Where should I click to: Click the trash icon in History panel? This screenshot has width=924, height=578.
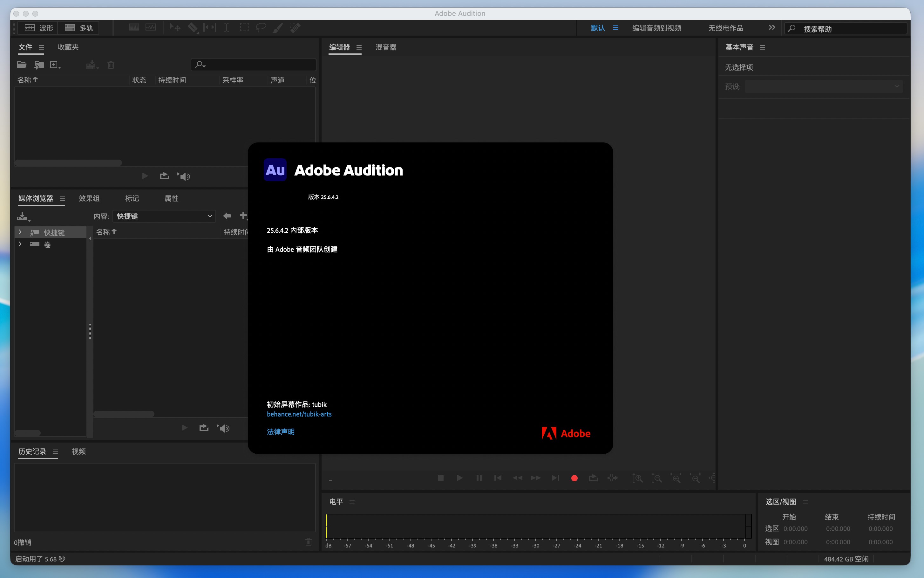point(308,542)
